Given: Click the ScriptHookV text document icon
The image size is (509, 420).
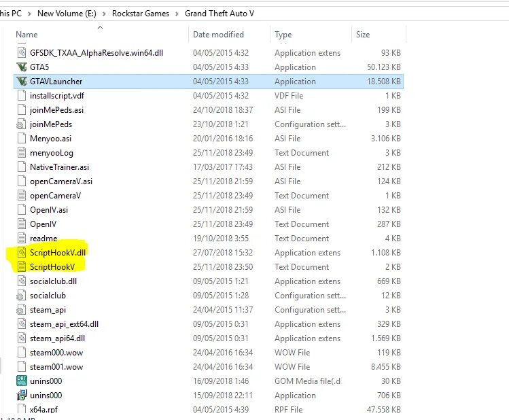Looking at the screenshot, I should coord(22,267).
